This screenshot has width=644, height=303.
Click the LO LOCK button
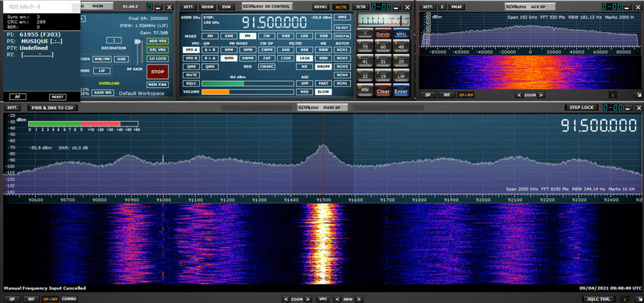(157, 59)
